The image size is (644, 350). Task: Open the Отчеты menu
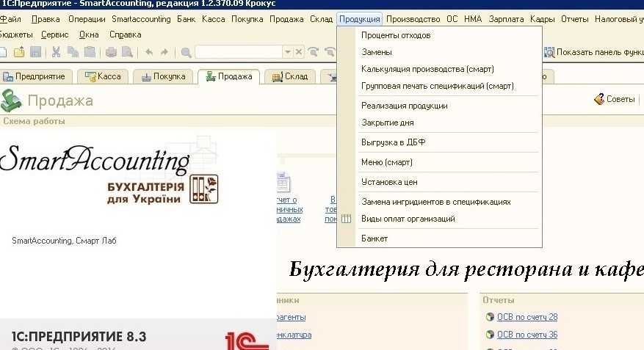point(574,19)
